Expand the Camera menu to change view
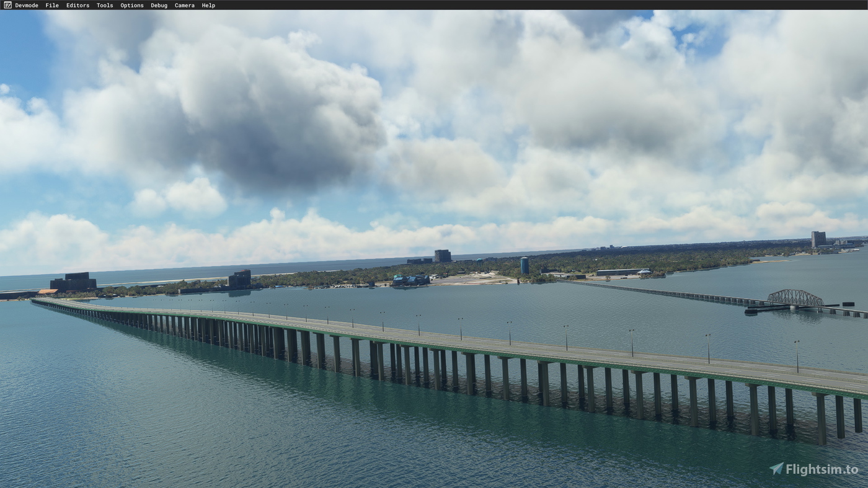Viewport: 868px width, 488px height. coord(184,5)
